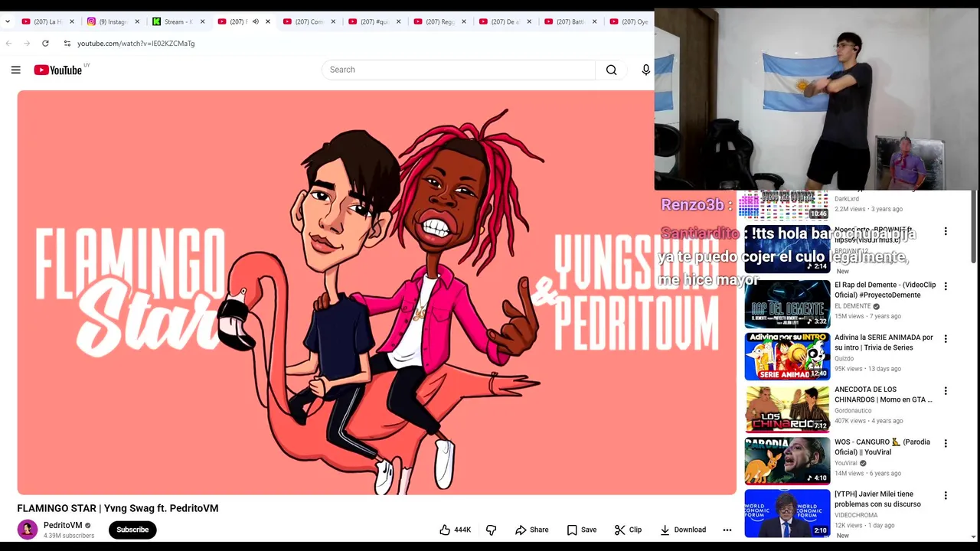Image resolution: width=980 pixels, height=551 pixels.
Task: Click the main Flamingo Star video player
Action: point(377,292)
